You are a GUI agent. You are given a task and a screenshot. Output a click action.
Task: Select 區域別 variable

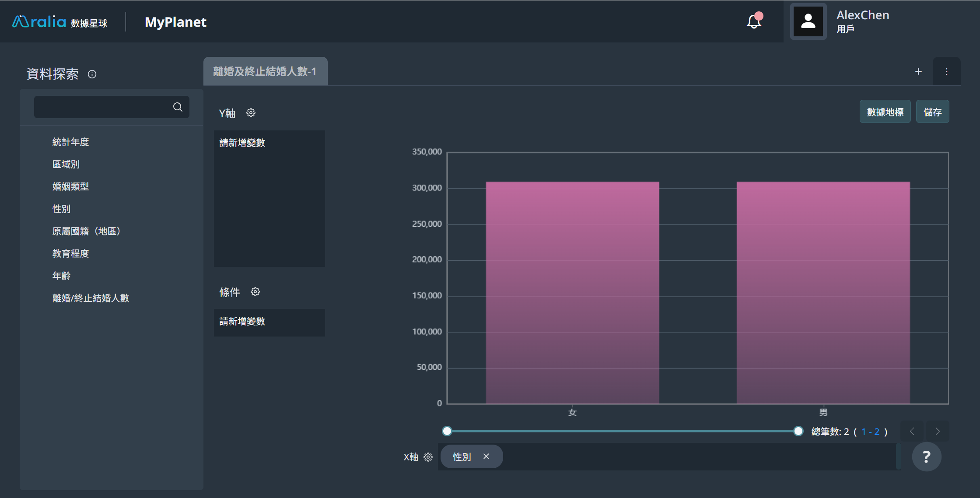(66, 164)
